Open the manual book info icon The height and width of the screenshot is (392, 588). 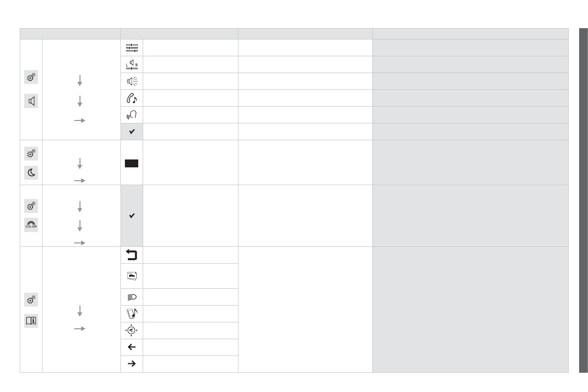point(31,320)
